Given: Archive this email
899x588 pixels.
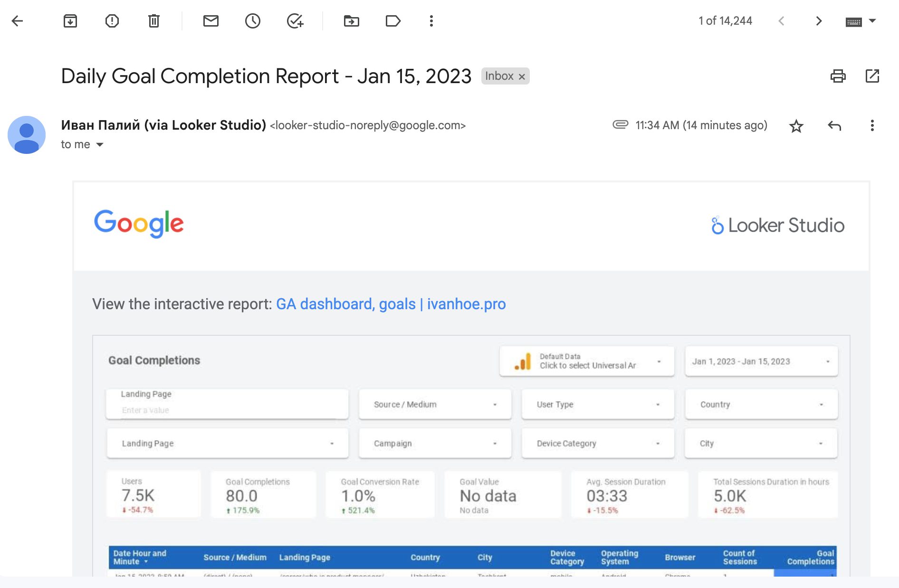Looking at the screenshot, I should (x=70, y=21).
